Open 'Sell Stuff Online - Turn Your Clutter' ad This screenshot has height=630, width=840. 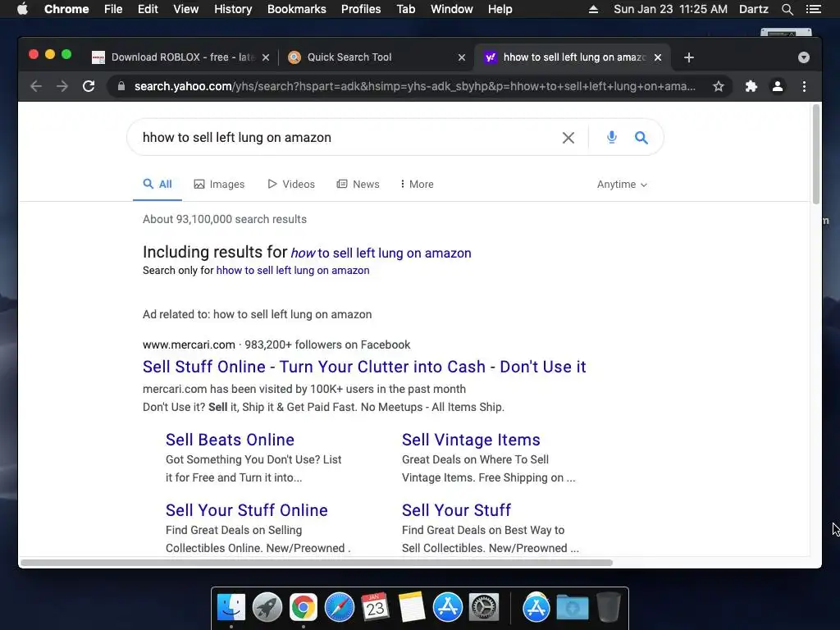click(364, 367)
